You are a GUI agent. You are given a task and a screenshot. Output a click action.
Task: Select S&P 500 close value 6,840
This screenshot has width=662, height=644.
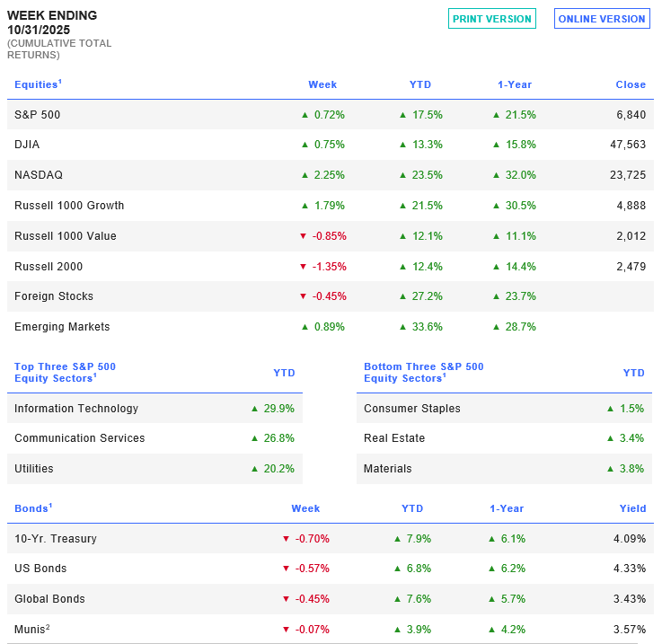coord(631,115)
